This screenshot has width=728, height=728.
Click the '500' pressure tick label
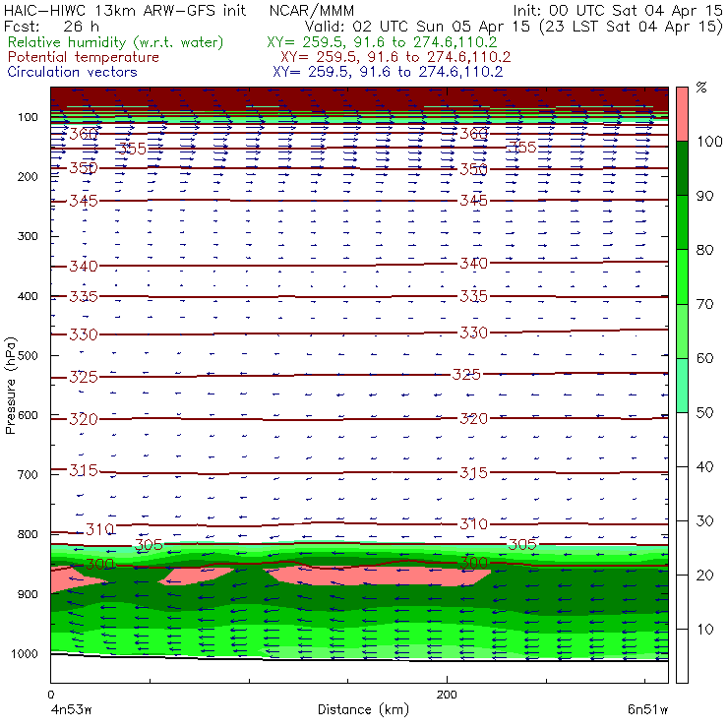(x=28, y=356)
